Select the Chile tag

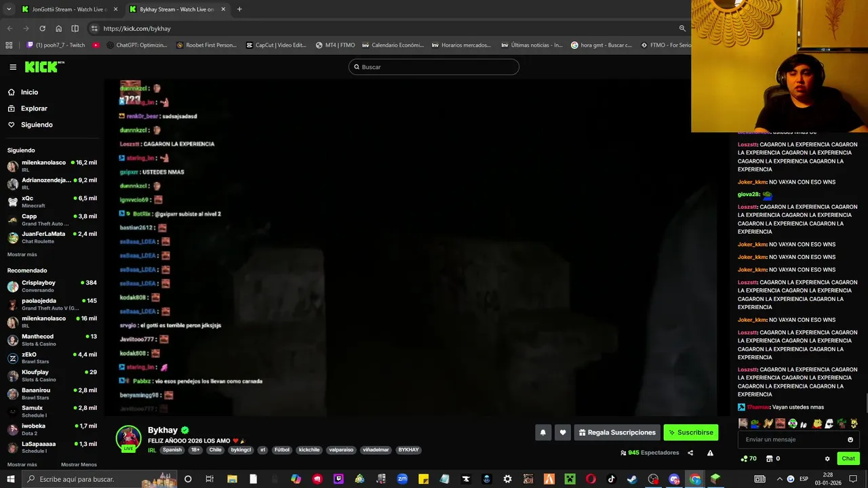coord(215,450)
